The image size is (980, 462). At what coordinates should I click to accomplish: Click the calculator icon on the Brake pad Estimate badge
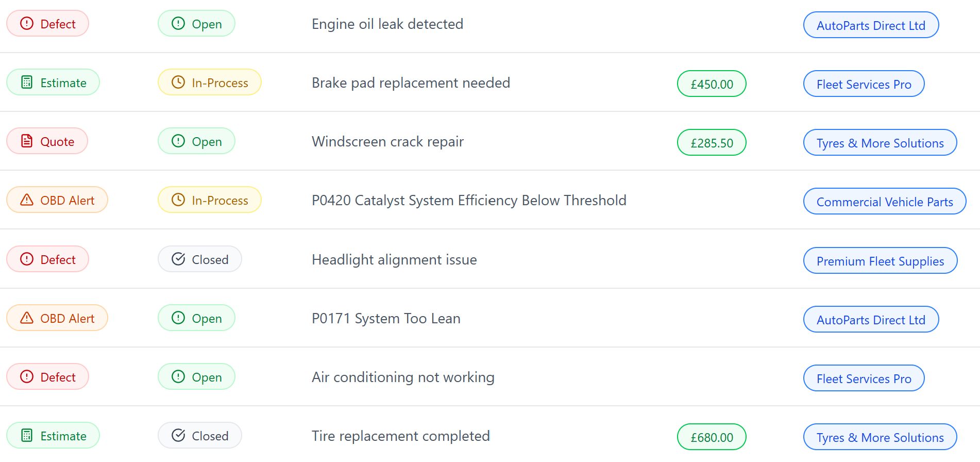click(27, 82)
